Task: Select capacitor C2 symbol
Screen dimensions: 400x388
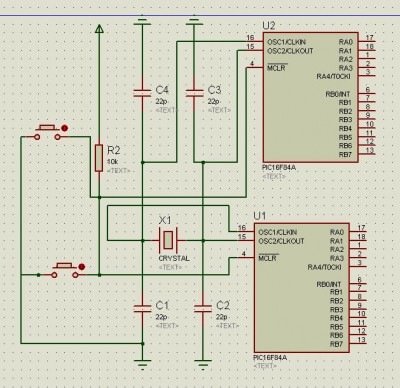Action: tap(203, 308)
